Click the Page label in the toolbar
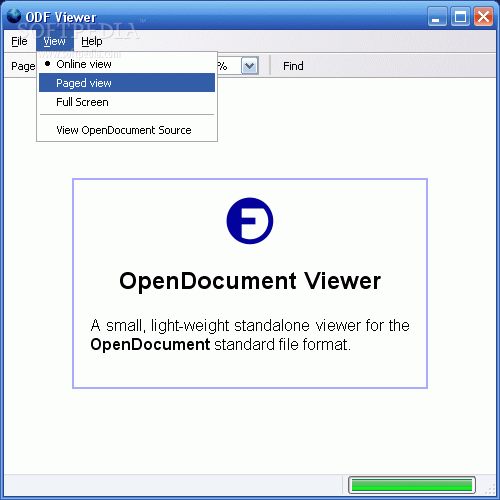Screen dimensions: 500x500 23,66
